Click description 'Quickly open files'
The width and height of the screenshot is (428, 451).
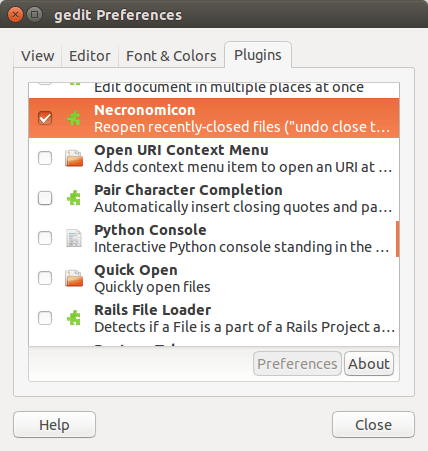(152, 287)
